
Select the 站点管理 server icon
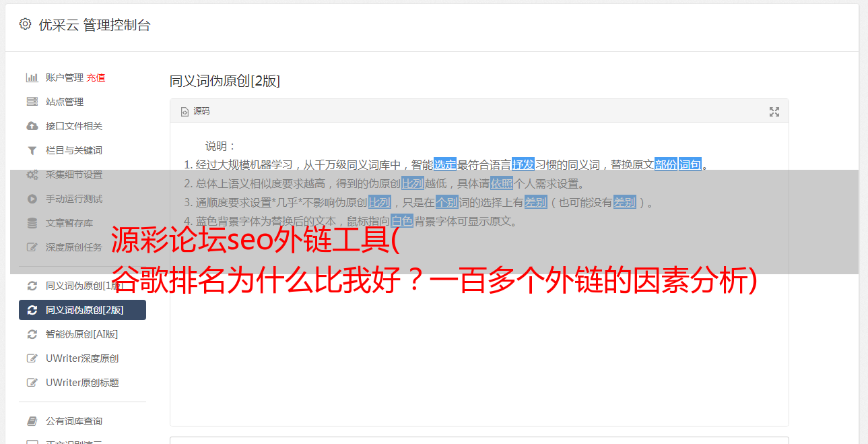(x=32, y=102)
